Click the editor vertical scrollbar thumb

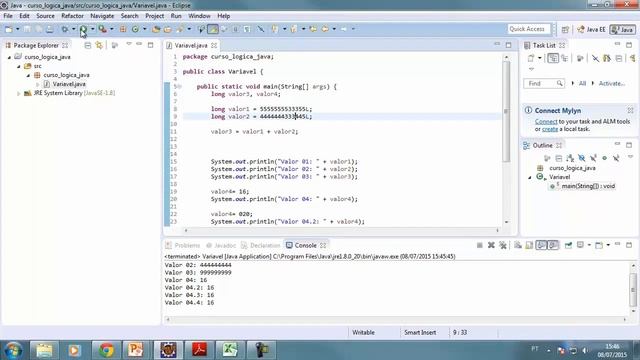[506, 111]
